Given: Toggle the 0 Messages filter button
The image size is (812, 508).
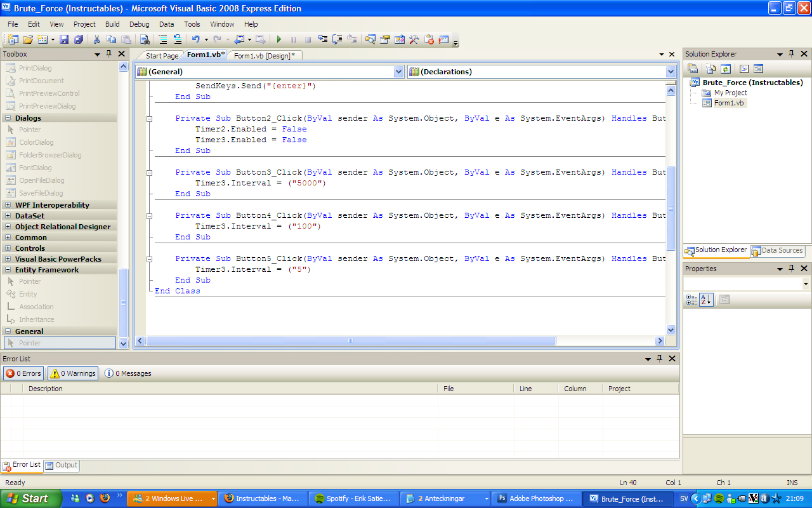Looking at the screenshot, I should click(x=128, y=373).
